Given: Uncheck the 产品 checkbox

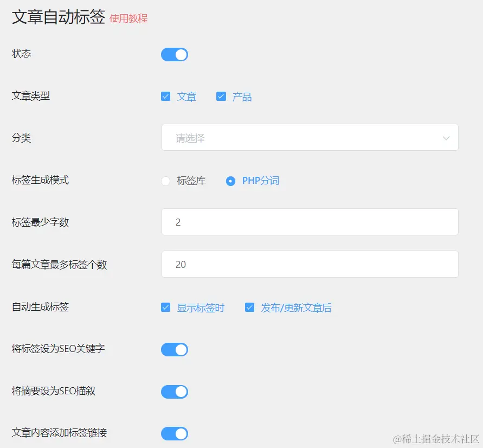Looking at the screenshot, I should click(221, 96).
